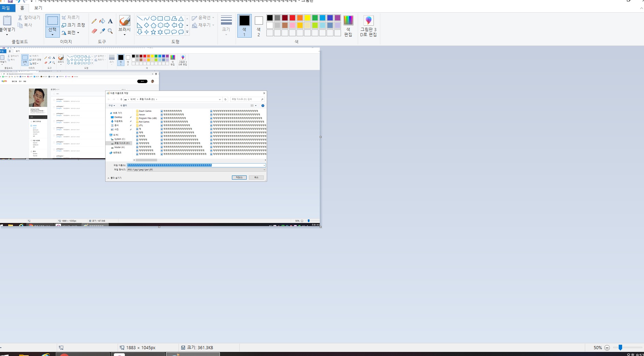This screenshot has height=356, width=644.
Task: Choose the straight Line shape
Action: pos(140,18)
